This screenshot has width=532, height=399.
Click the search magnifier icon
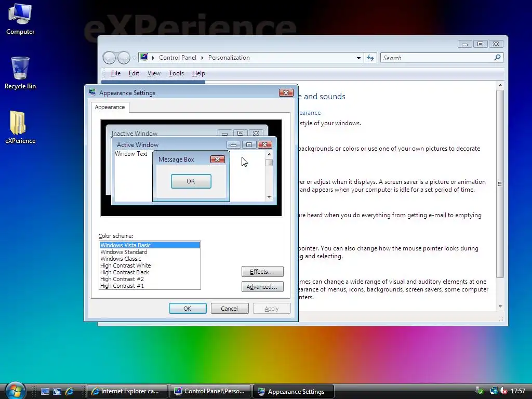point(497,58)
